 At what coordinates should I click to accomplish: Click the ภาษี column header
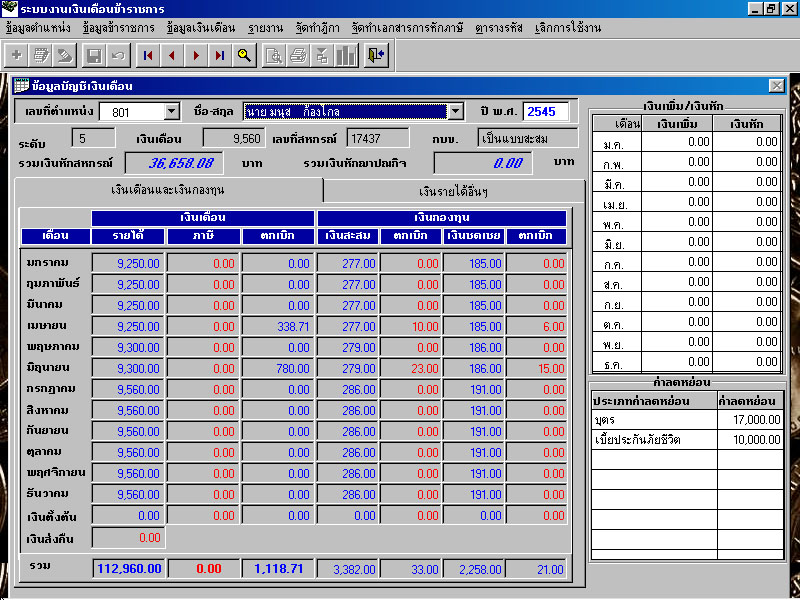pyautogui.click(x=203, y=236)
